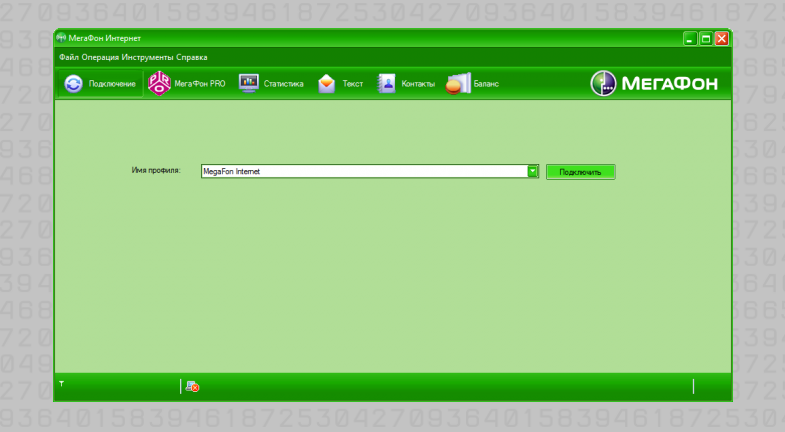This screenshot has height=432, width=785.
Task: Open the Справка menu
Action: pos(192,57)
